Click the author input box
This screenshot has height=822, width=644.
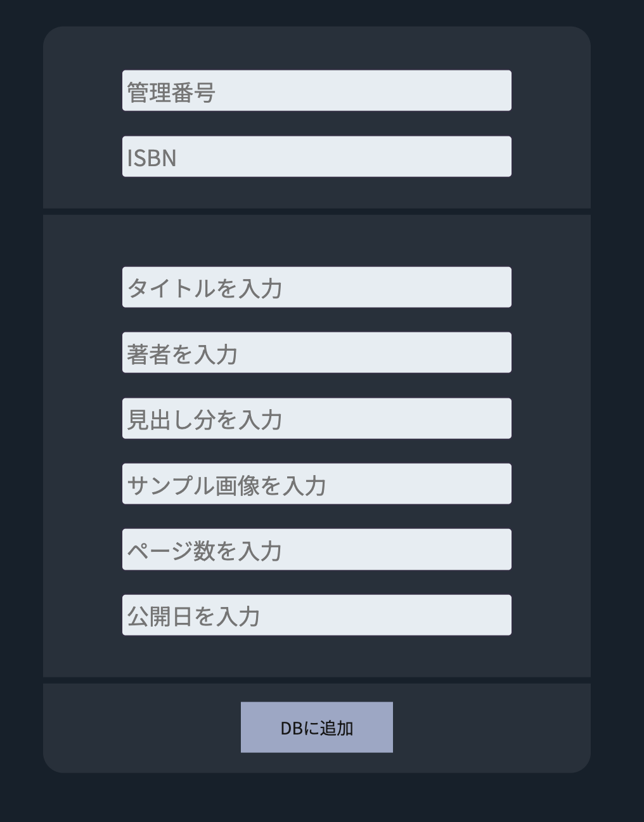316,352
